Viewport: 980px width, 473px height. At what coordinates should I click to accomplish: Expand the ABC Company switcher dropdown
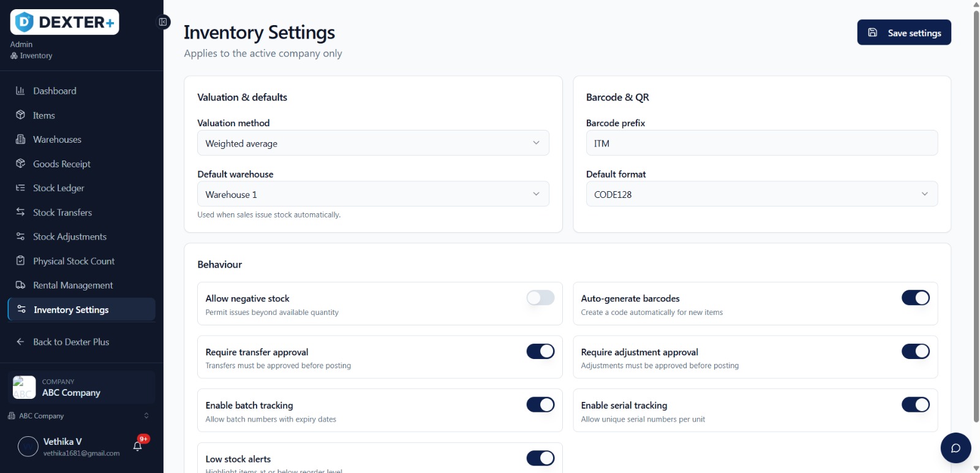coord(78,415)
